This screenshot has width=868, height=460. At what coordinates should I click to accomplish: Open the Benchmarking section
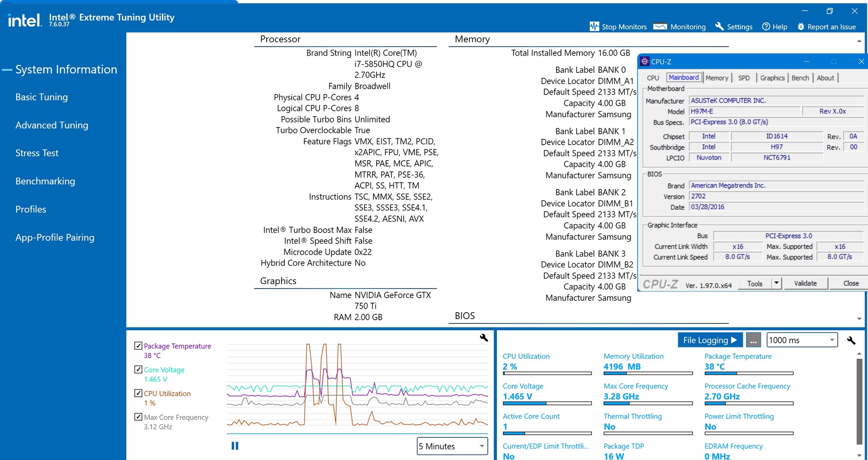(45, 181)
